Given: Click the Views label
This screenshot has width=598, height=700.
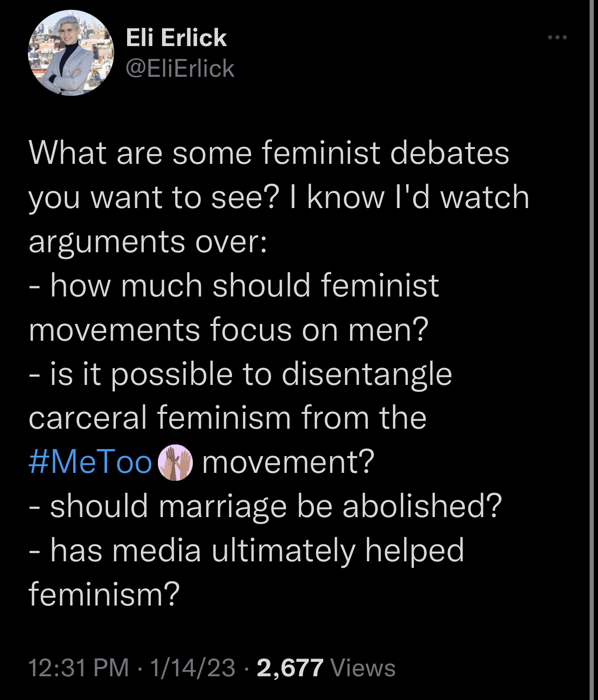Looking at the screenshot, I should click(363, 668).
